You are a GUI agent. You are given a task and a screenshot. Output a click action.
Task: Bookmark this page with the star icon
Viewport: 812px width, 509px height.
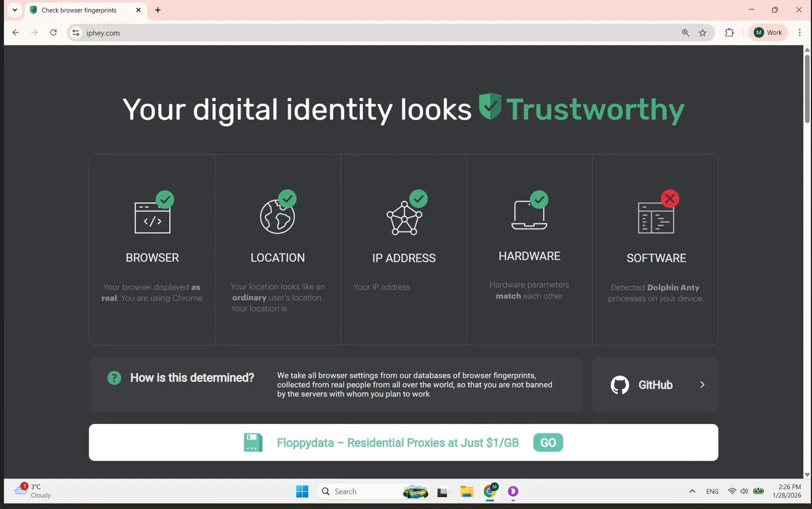click(703, 33)
